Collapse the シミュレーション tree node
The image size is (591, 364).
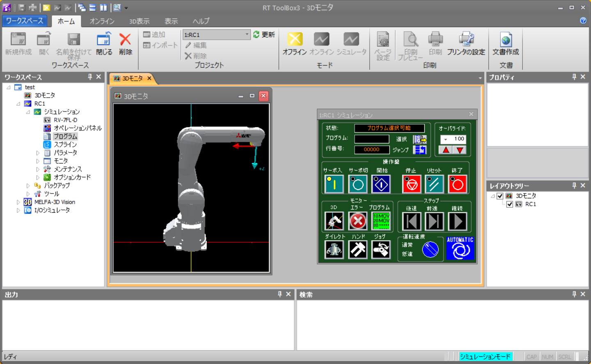coord(28,112)
